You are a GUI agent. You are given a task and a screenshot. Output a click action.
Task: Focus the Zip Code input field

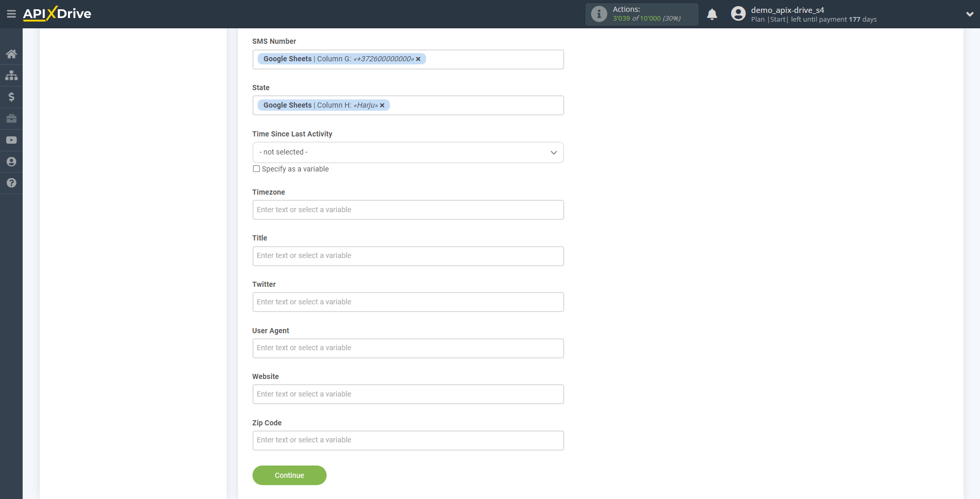tap(408, 440)
